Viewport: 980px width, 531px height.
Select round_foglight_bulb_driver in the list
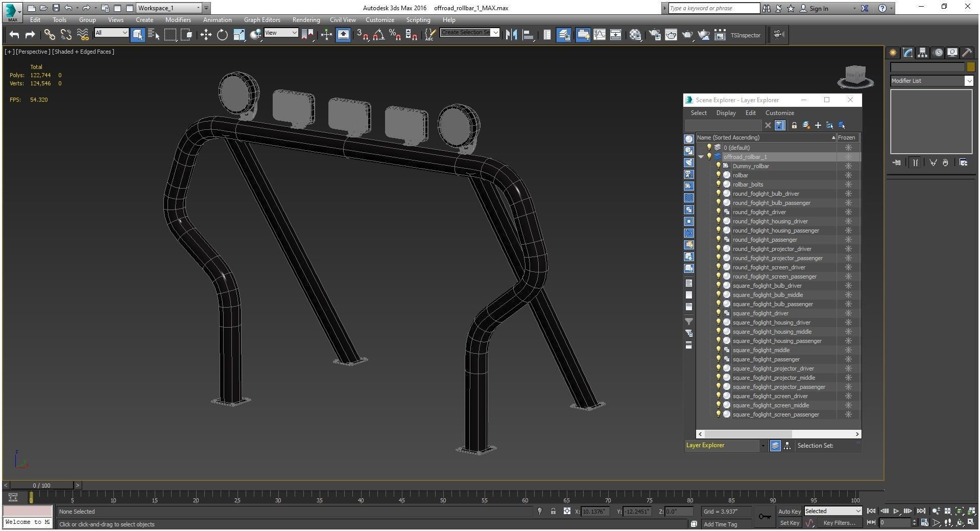(766, 194)
